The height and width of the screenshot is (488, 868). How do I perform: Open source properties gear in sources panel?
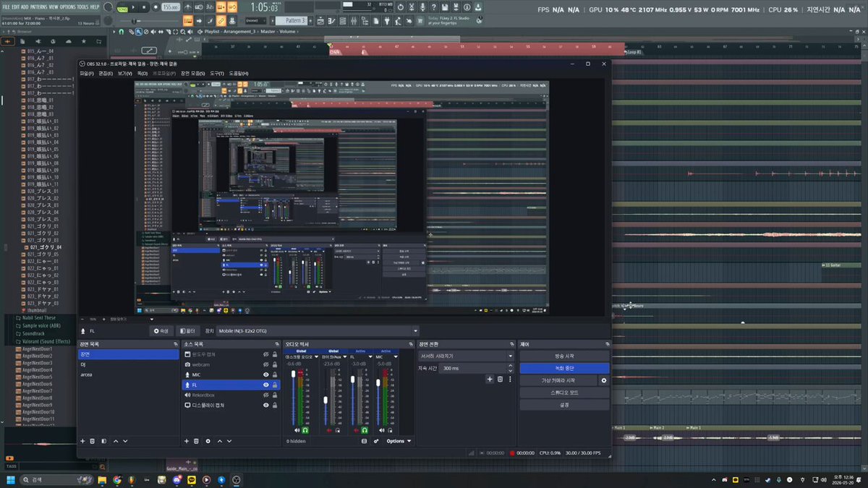(208, 441)
